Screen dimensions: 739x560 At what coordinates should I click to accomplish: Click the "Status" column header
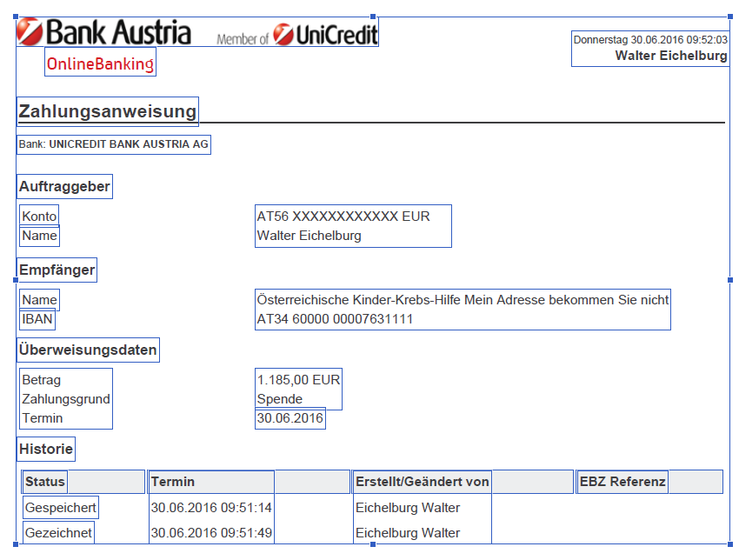click(44, 481)
